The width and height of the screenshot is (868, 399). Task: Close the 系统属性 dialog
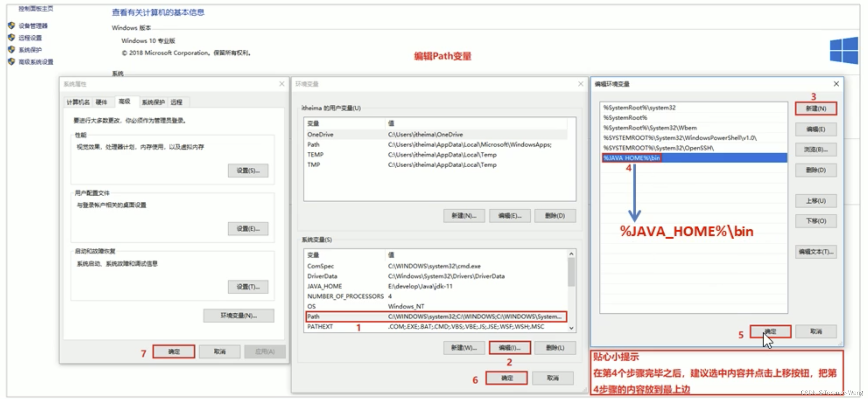[282, 84]
